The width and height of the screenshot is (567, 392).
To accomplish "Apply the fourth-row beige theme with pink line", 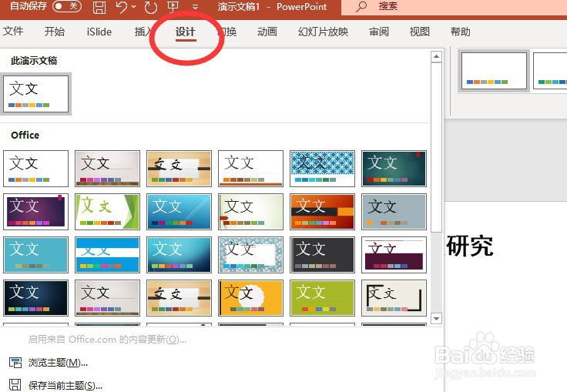I will pyautogui.click(x=107, y=297).
